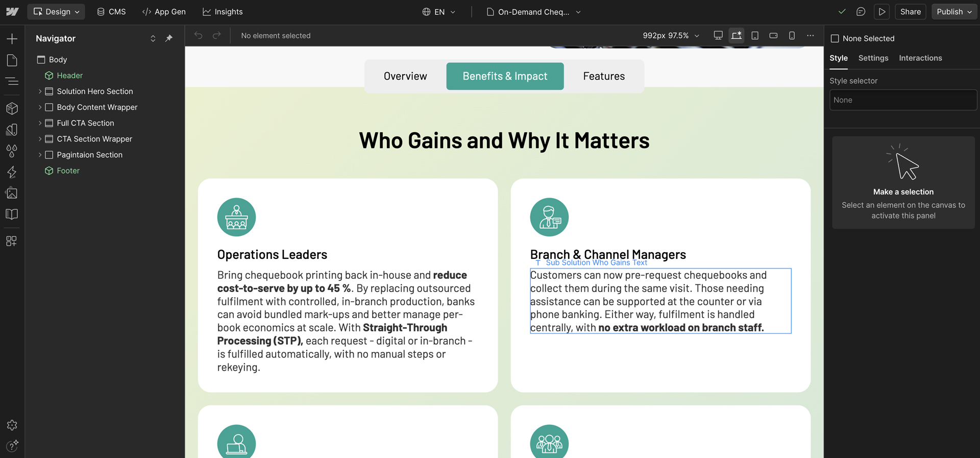The width and height of the screenshot is (980, 458).
Task: Tick the None Selected checkbox
Action: point(835,39)
